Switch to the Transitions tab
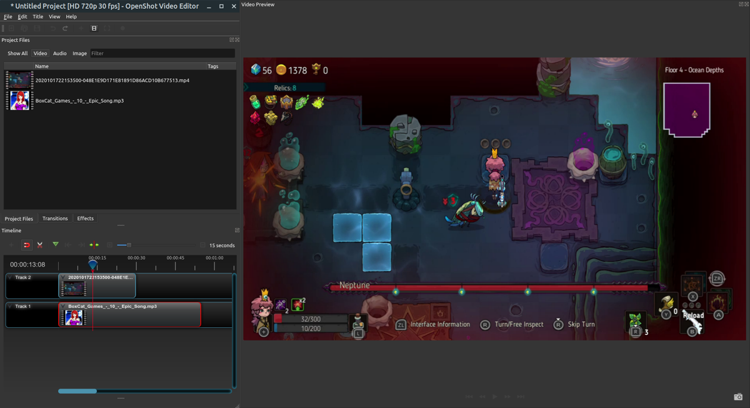Image resolution: width=750 pixels, height=408 pixels. tap(55, 219)
